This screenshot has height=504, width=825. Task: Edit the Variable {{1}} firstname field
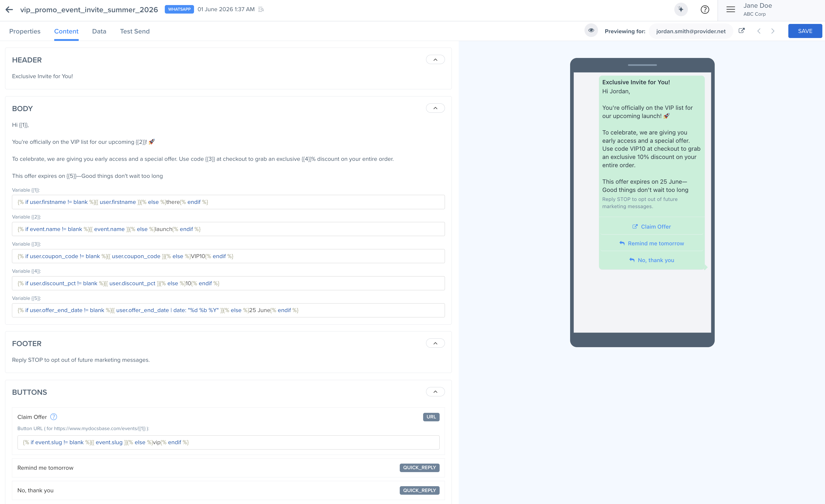[228, 202]
